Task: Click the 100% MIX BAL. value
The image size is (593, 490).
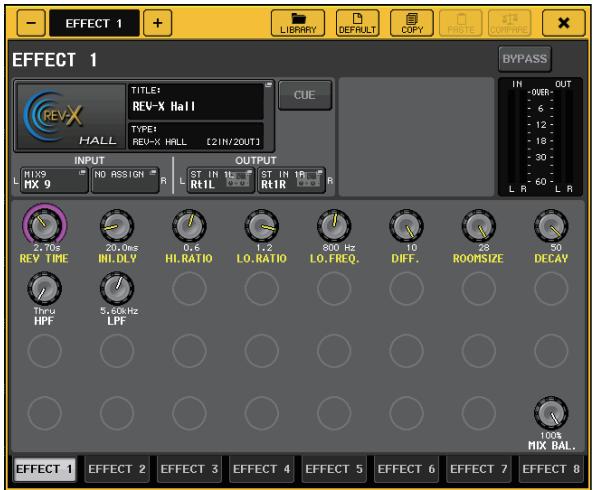Action: [x=551, y=436]
